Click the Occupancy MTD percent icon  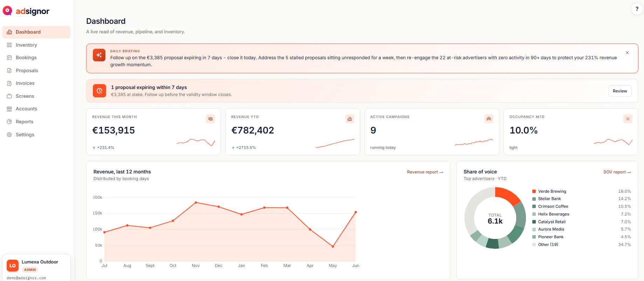[628, 119]
